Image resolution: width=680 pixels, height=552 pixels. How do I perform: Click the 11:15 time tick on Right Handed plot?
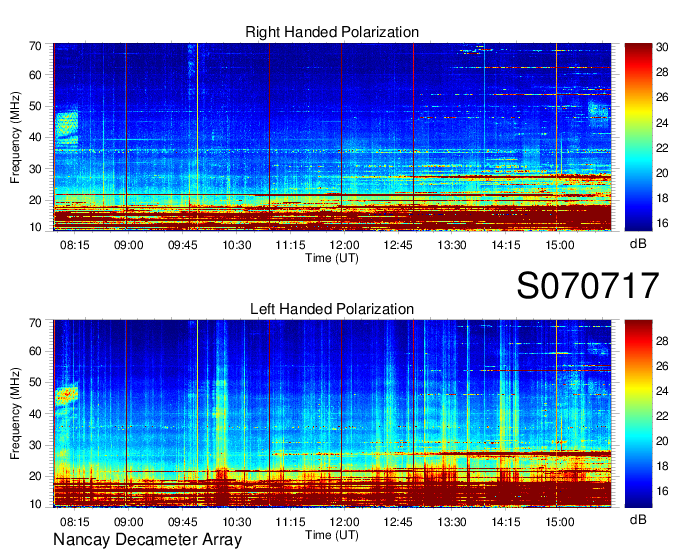290,245
